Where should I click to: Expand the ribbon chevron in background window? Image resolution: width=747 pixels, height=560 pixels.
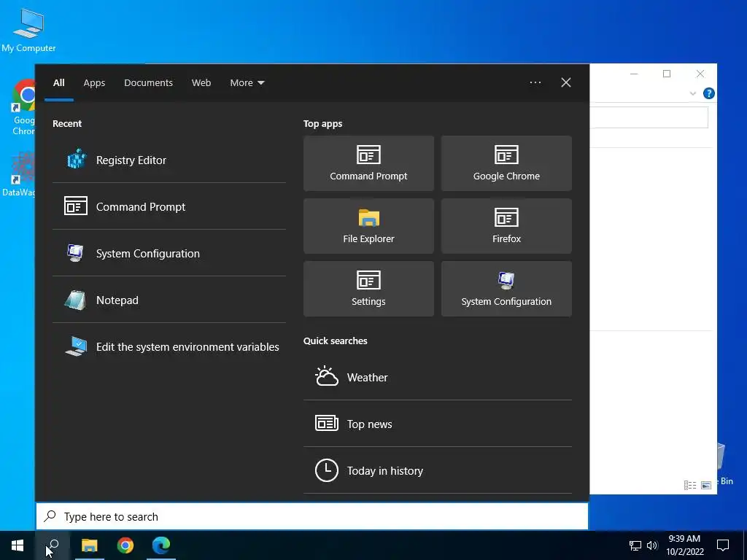click(x=693, y=94)
